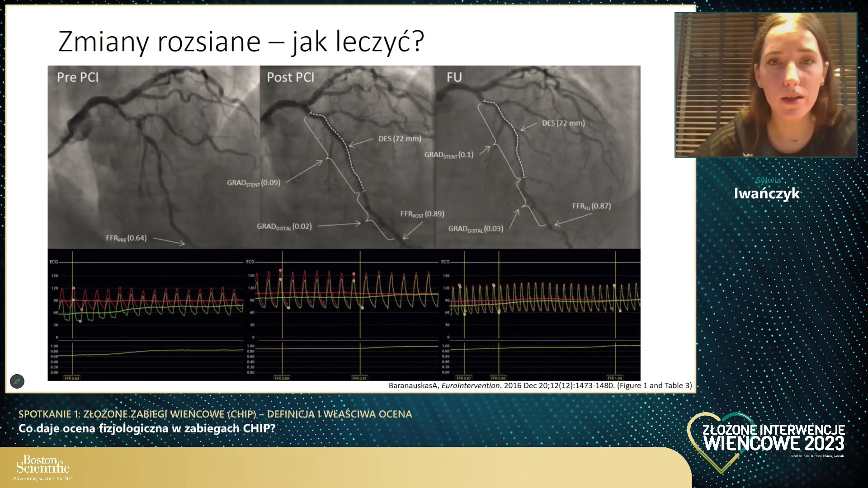Click the 'FFR 0.64' marker under first pressure trace
The image size is (868, 488).
click(x=72, y=378)
